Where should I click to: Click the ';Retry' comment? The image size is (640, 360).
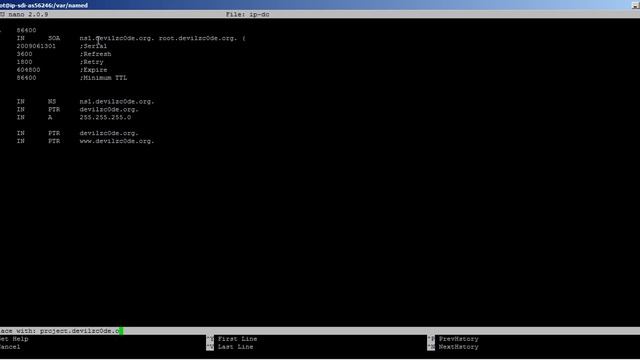(91, 62)
